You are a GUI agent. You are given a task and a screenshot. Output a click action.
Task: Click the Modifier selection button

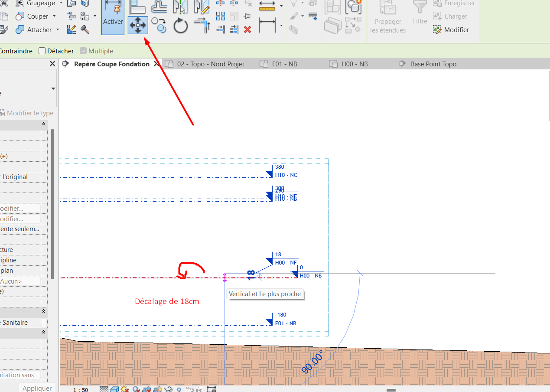tap(451, 30)
